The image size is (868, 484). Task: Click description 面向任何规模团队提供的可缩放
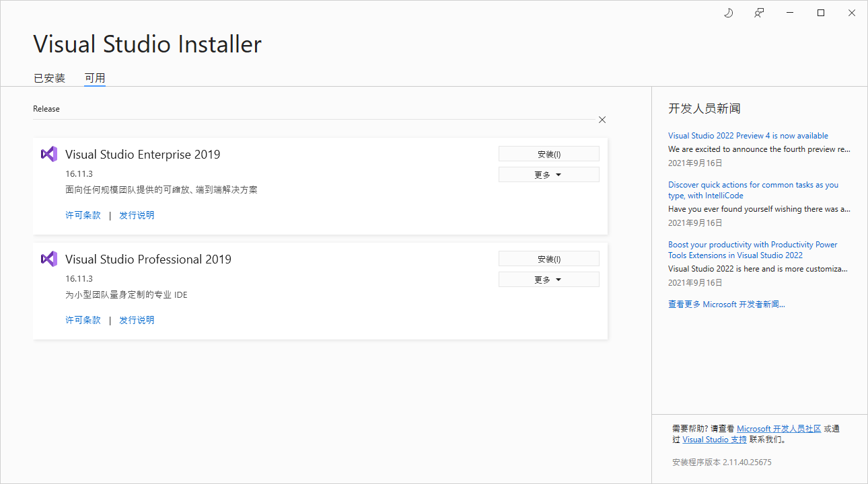coord(161,190)
